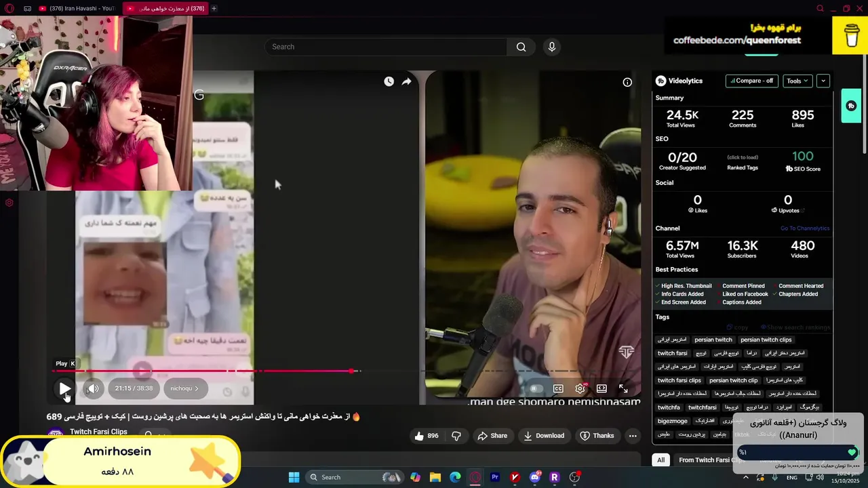Click the 'persian twitch' tag
The image size is (868, 488).
pos(713,340)
